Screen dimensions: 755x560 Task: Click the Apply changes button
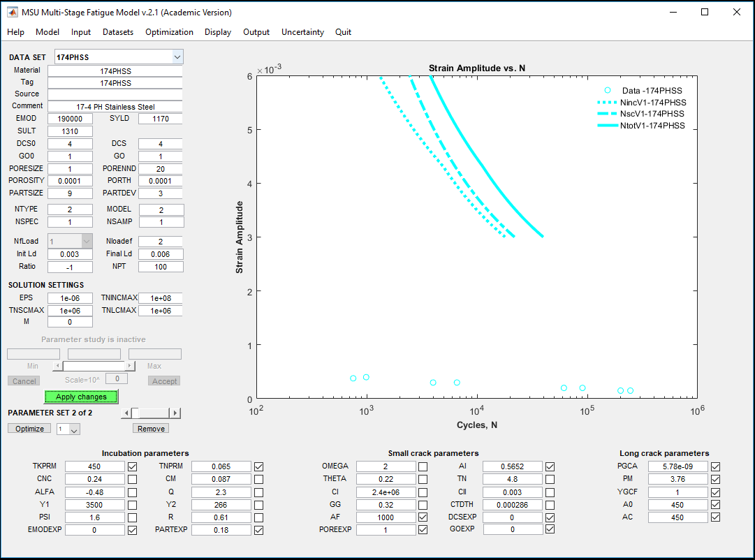[81, 397]
